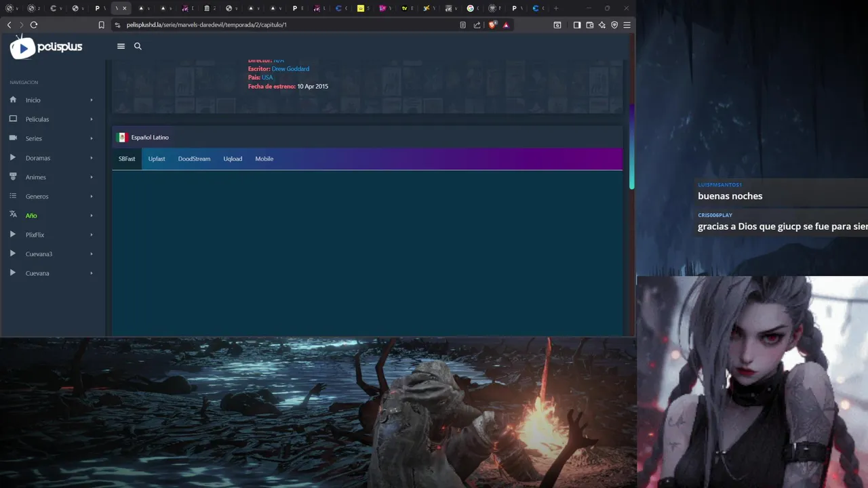
Task: Click the browser forward arrow
Action: (21, 25)
